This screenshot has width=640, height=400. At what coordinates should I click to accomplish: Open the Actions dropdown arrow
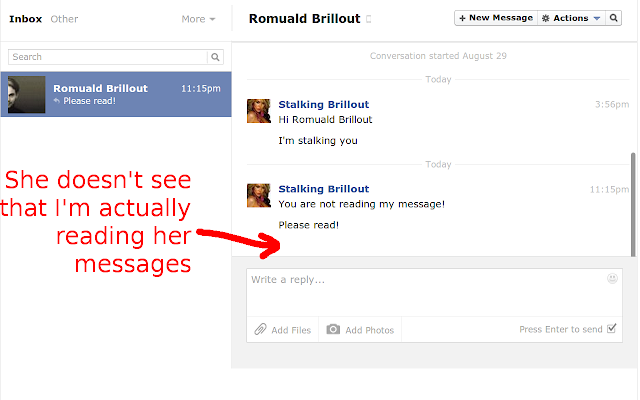(x=597, y=18)
